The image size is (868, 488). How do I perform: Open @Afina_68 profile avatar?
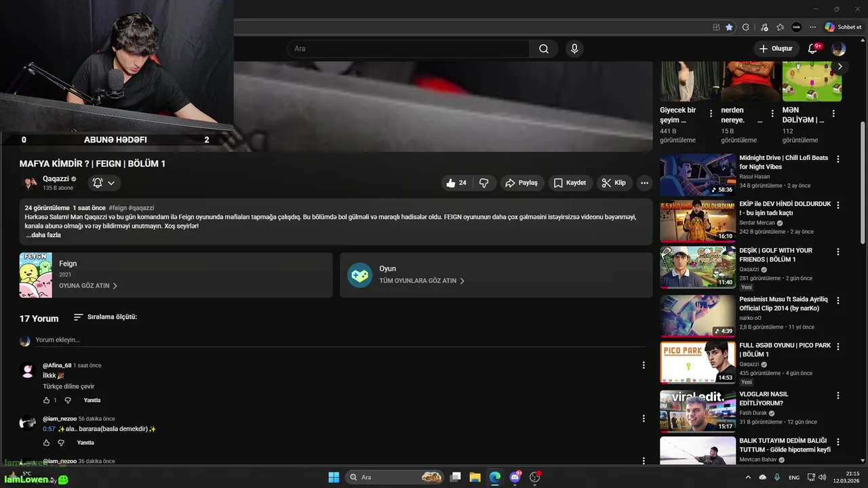[x=28, y=370]
